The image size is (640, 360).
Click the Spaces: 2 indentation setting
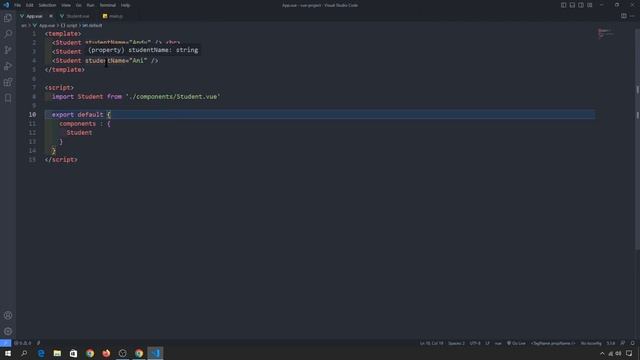[x=456, y=343]
